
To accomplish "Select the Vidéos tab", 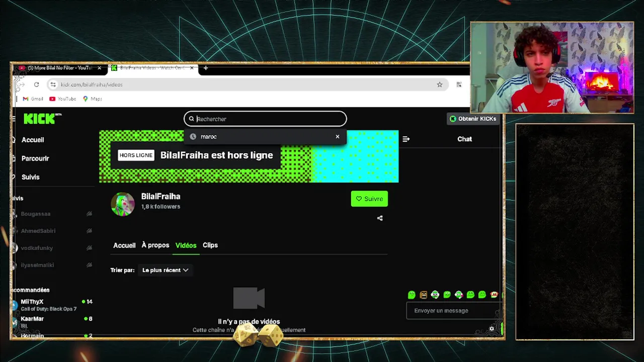I will click(186, 245).
